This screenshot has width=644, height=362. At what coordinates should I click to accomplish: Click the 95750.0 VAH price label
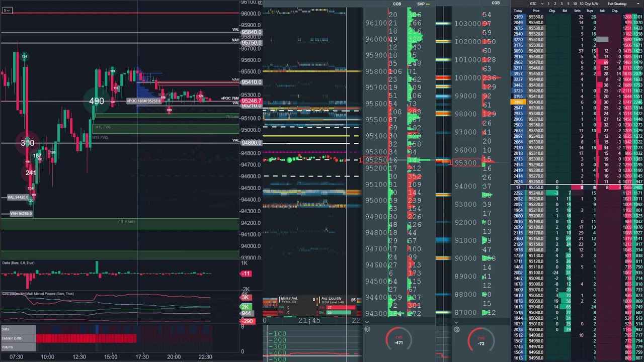[251, 43]
